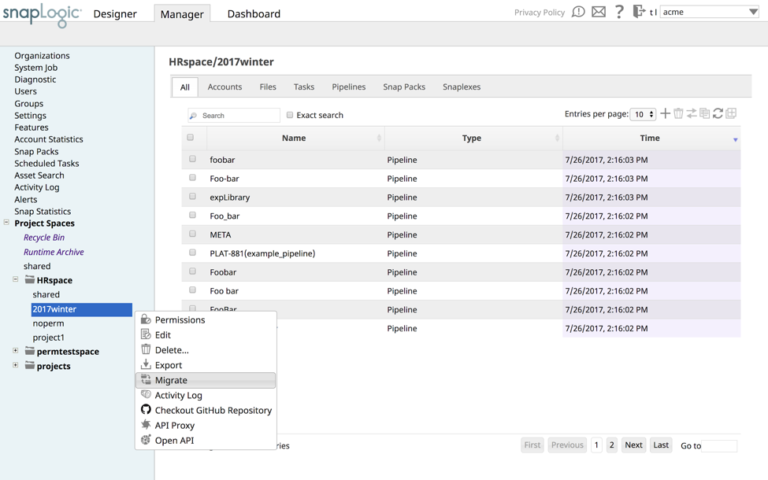
Task: Click the mail envelope icon
Action: (x=599, y=12)
